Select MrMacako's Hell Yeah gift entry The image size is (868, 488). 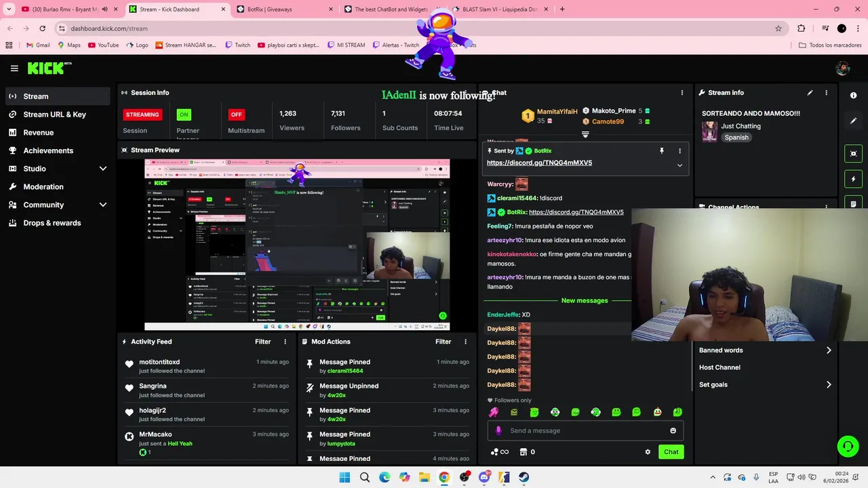[207, 442]
